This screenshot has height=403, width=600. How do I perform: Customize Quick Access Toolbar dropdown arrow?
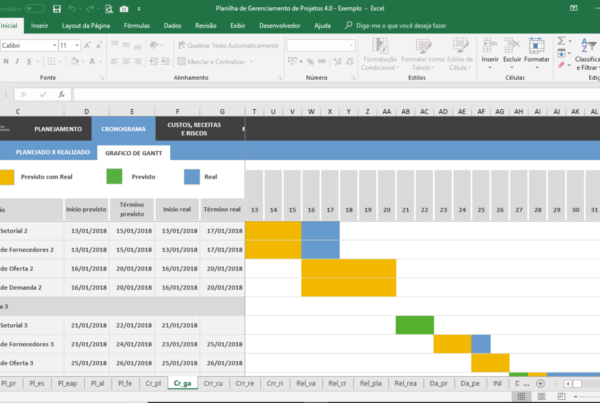click(x=139, y=9)
